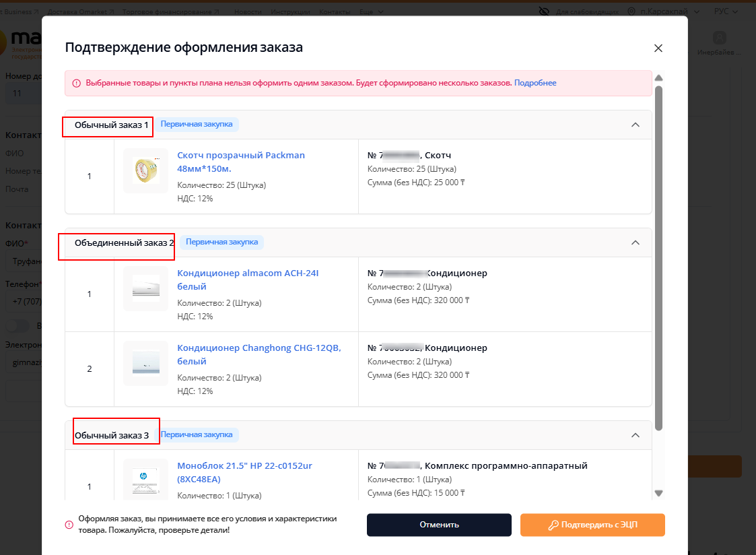
Task: Click the Комплекс программно-аппаратный plan item line
Action: coord(477,466)
